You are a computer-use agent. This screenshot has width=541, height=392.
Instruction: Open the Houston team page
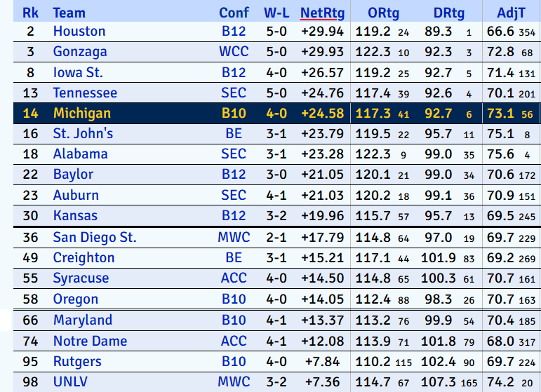79,32
